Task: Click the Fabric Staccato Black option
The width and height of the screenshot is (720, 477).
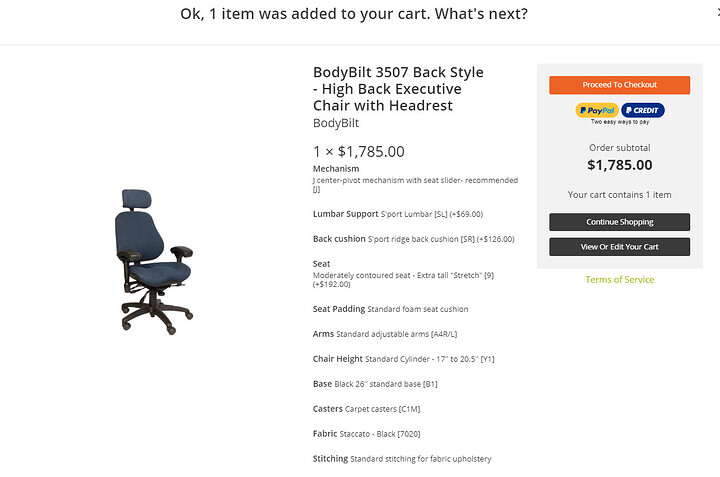Action: coord(366,433)
